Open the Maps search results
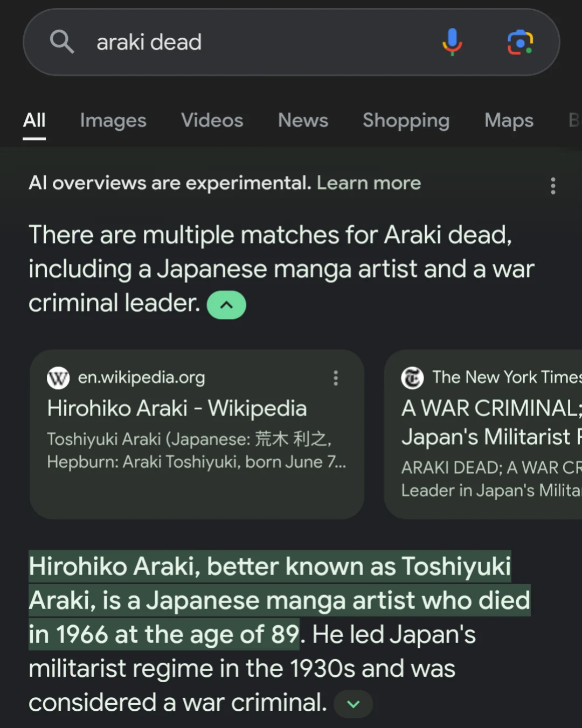 pyautogui.click(x=508, y=120)
